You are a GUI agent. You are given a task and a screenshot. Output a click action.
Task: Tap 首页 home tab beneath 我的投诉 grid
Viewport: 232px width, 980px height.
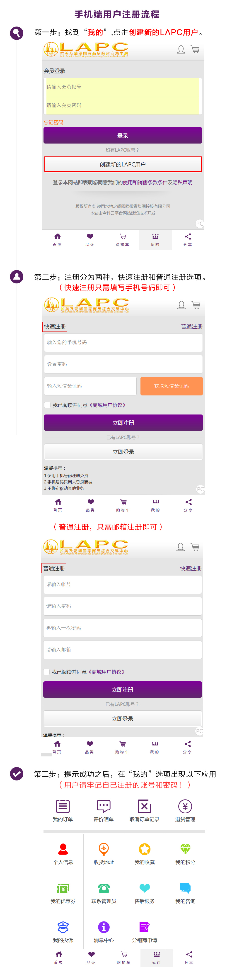coord(59,958)
